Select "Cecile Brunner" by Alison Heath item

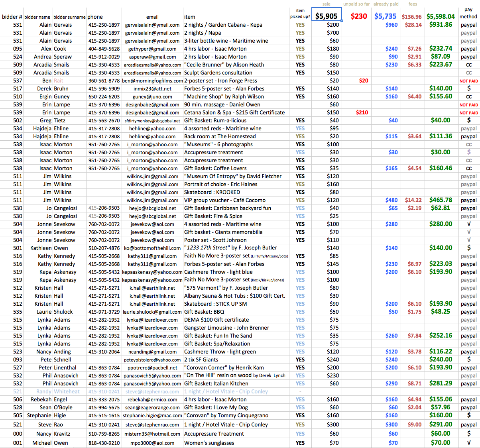click(224, 65)
